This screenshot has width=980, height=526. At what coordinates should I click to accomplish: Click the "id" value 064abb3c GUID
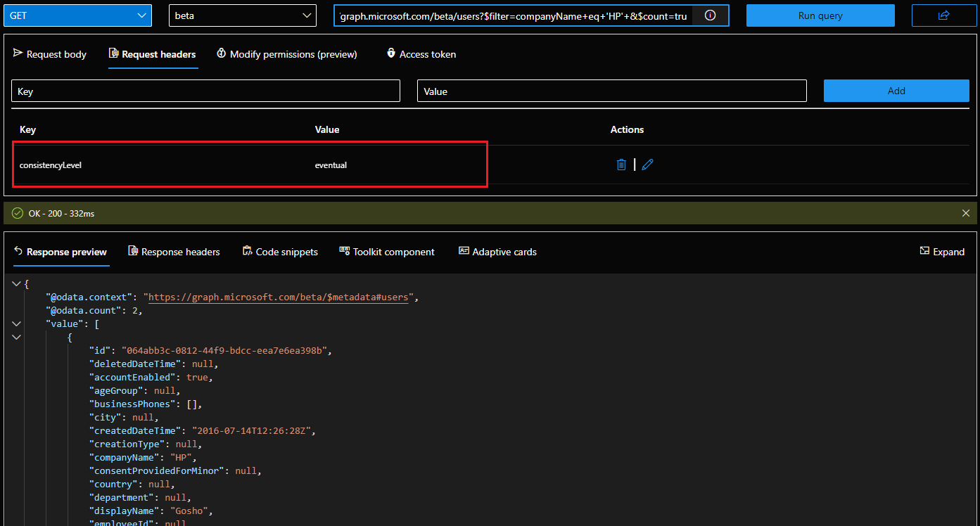pyautogui.click(x=225, y=350)
